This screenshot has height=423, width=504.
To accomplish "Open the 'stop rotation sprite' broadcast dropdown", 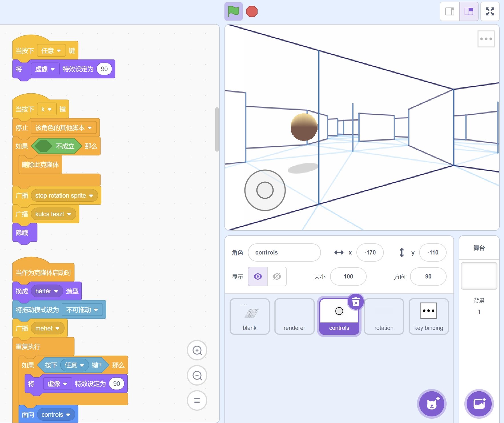I will 91,196.
